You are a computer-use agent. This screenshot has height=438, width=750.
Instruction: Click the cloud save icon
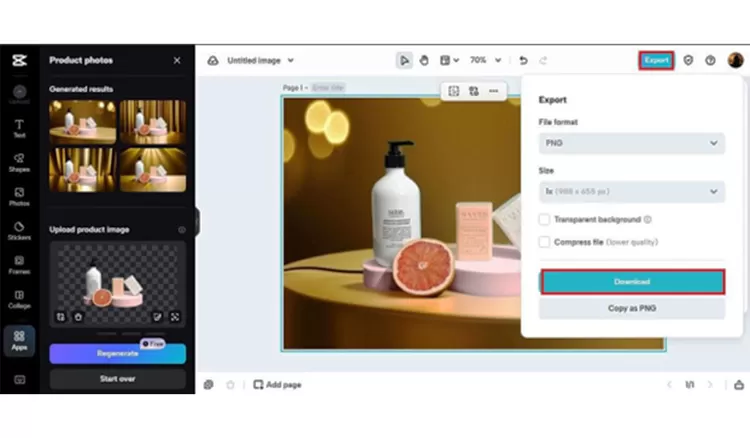213,60
